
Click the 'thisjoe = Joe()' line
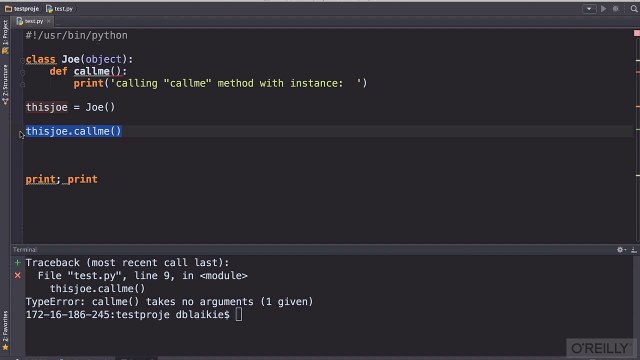(x=70, y=107)
